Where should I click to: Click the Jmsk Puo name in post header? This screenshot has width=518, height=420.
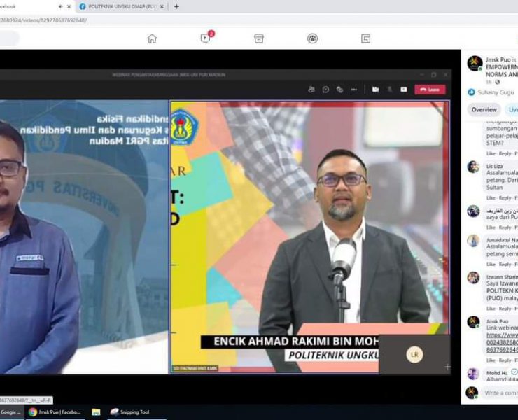pos(498,59)
